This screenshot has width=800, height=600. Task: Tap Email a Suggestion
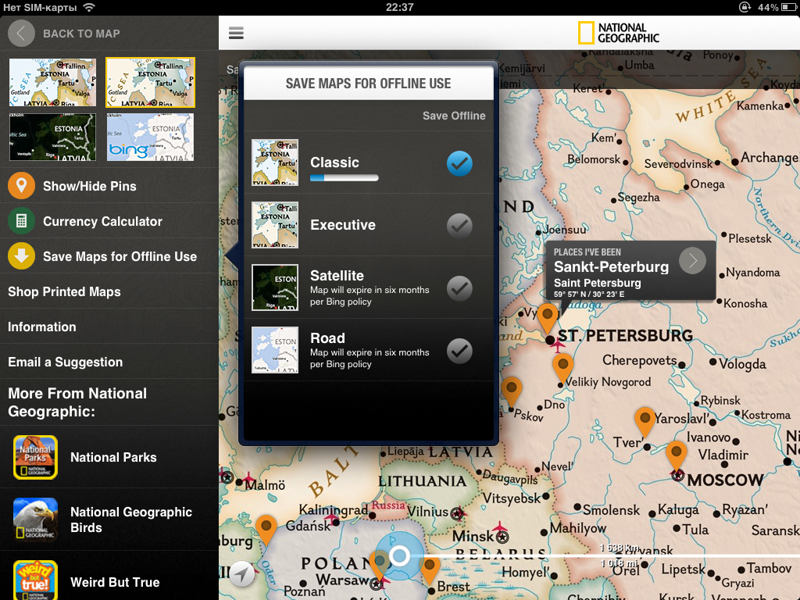(65, 362)
